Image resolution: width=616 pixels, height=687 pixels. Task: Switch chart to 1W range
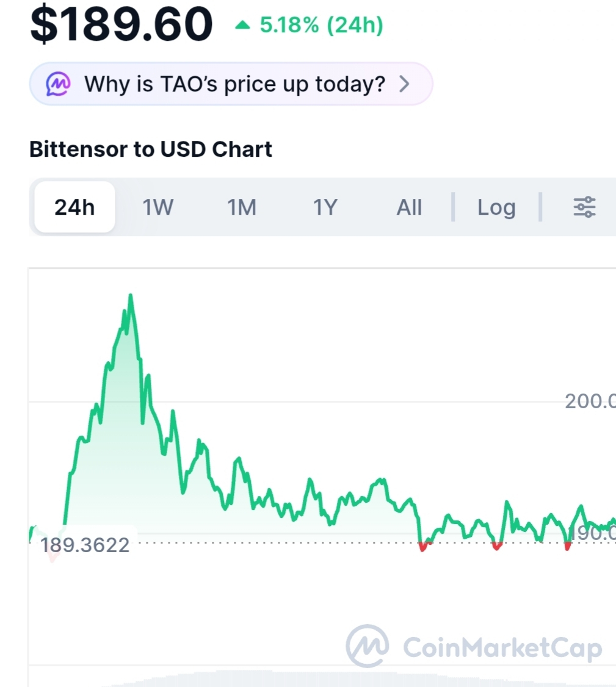[x=158, y=207]
